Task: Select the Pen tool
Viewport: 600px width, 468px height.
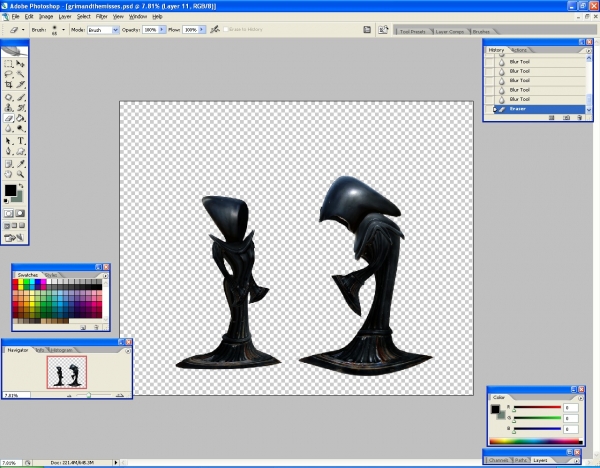Action: click(x=8, y=152)
